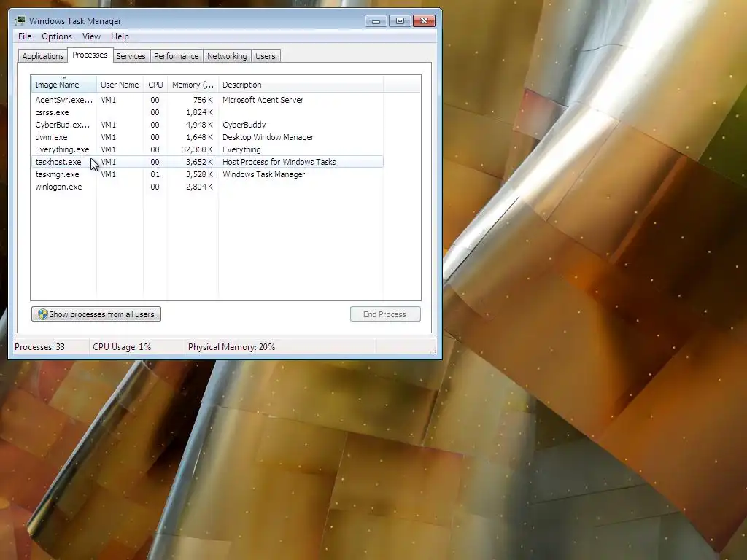Select the taskmgr.exe process
The width and height of the screenshot is (747, 560).
click(207, 174)
